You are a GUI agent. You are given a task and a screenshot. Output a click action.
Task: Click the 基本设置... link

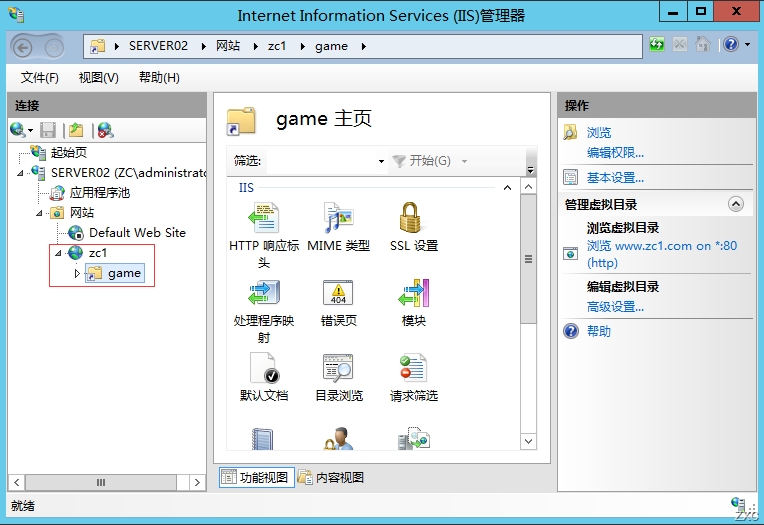615,178
